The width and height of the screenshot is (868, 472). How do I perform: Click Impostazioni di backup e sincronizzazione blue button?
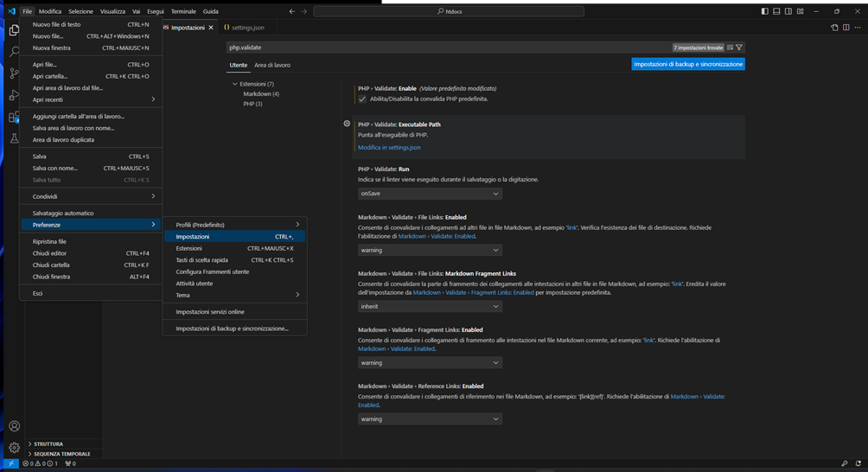click(688, 64)
